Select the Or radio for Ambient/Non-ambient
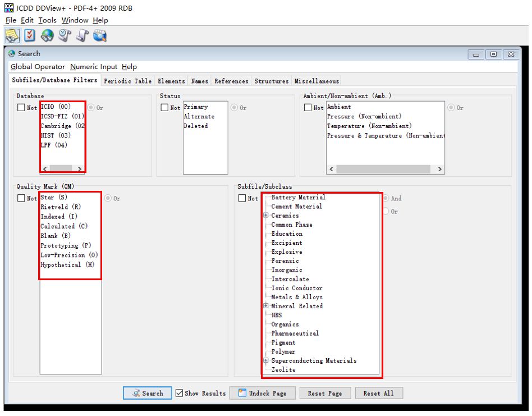Viewport: 532px width, 416px height. tap(451, 108)
